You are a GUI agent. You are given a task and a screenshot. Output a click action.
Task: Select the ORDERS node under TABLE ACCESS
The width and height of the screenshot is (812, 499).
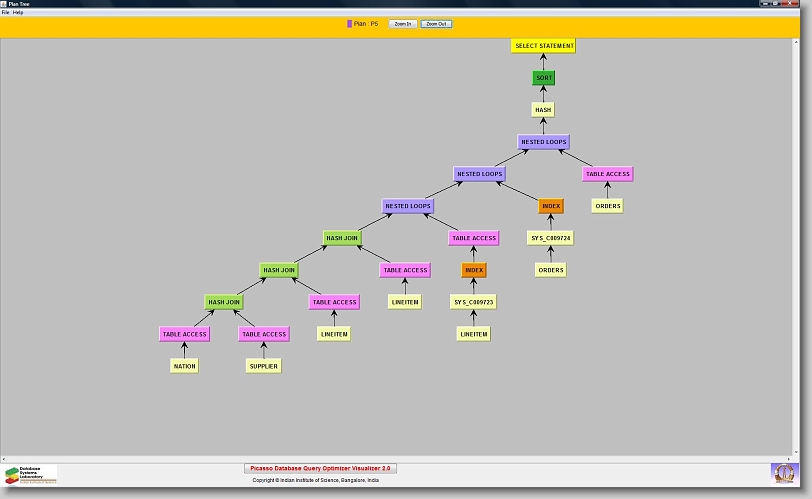coord(607,206)
